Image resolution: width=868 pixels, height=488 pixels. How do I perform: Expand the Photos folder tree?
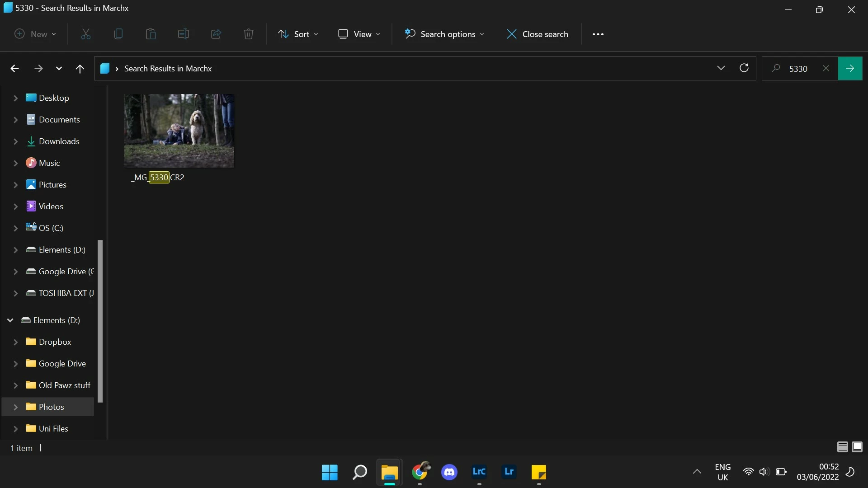click(x=15, y=407)
